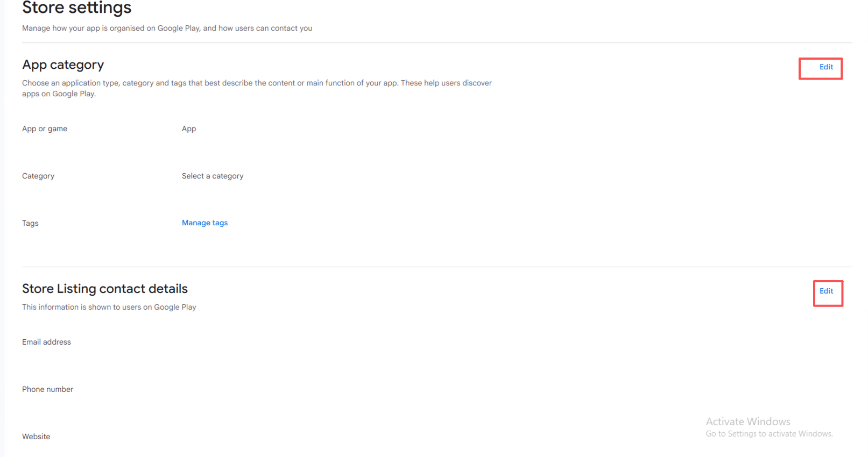
Task: Click the Tags row label
Action: point(30,223)
